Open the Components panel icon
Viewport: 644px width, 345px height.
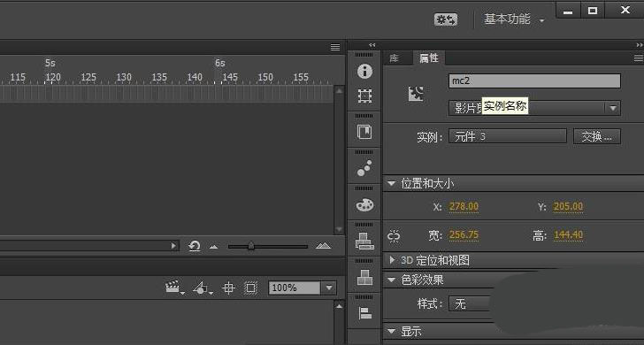[x=364, y=277]
